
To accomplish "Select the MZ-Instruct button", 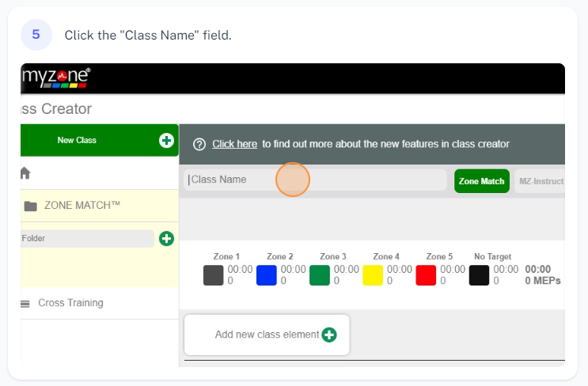I will pyautogui.click(x=541, y=181).
